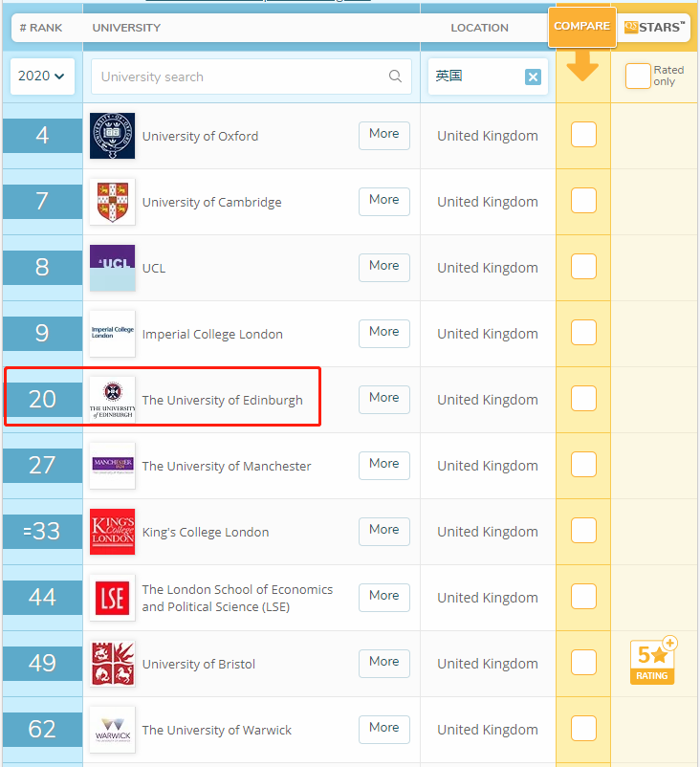Tick compare checkbox for University of Bristol
700x767 pixels.
point(583,663)
